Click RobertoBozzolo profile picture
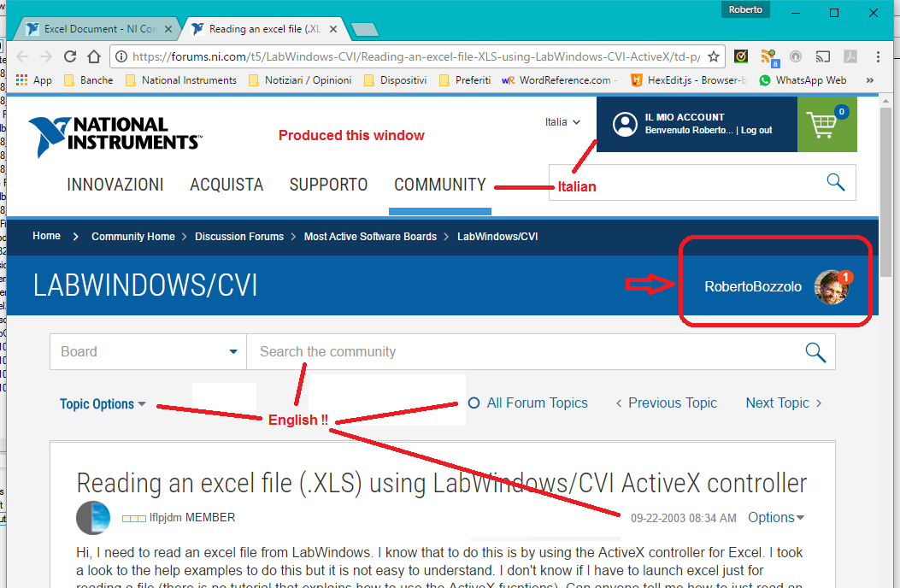The image size is (900, 588). click(832, 286)
